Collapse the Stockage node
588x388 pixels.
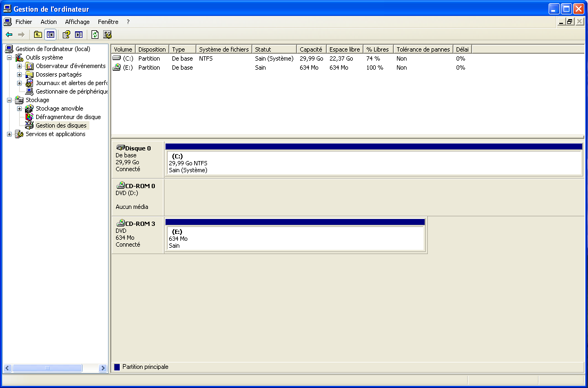pos(10,100)
